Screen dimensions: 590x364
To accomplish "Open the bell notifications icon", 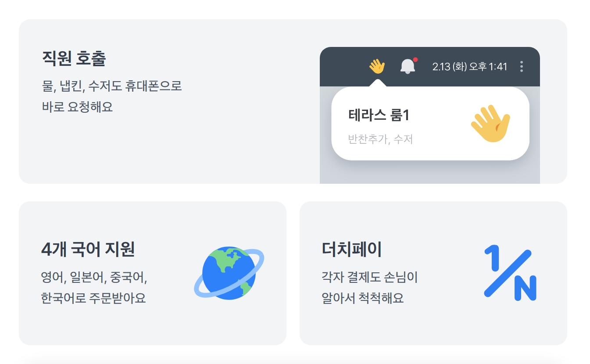I will [x=408, y=67].
